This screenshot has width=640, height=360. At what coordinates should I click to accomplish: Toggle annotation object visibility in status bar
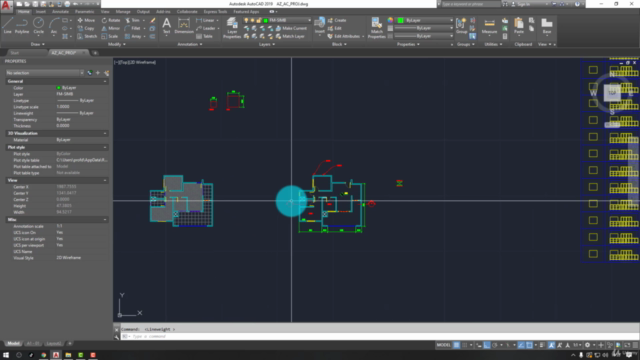pos(551,345)
